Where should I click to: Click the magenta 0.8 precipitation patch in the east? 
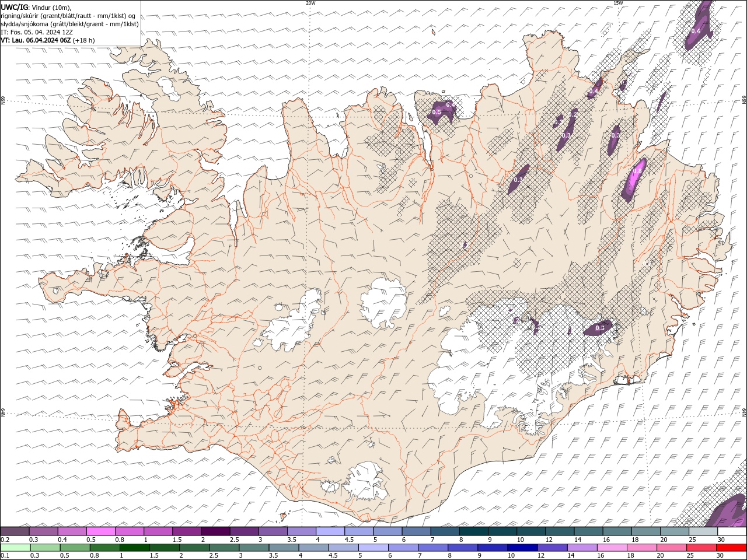pos(634,178)
